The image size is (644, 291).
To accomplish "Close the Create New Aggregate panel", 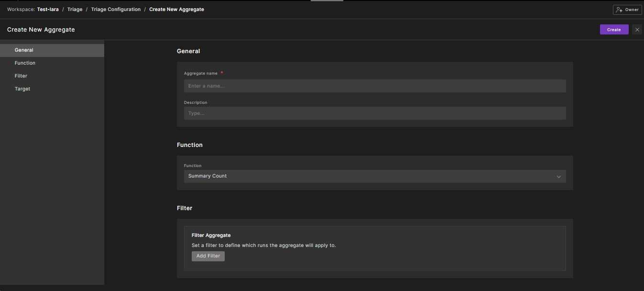I will [x=637, y=30].
